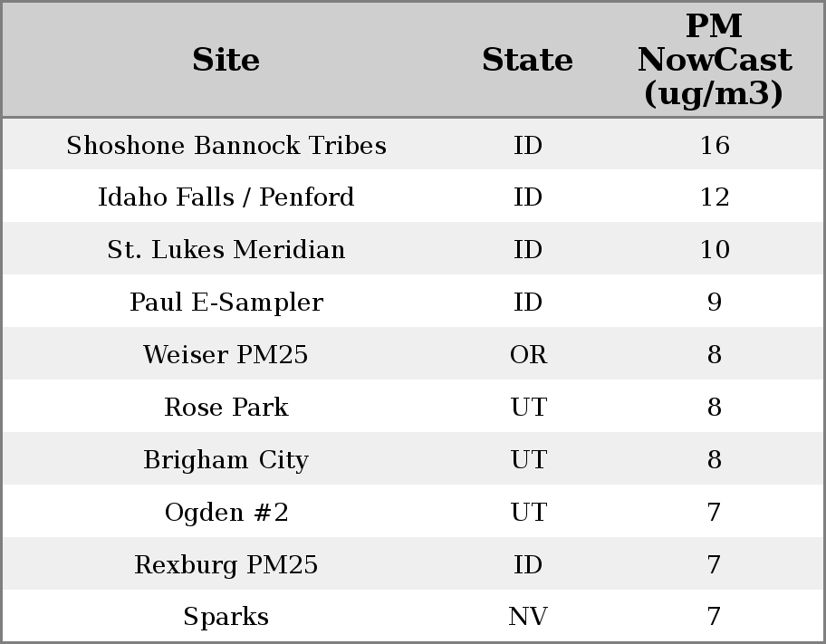Click the Brigham City site name
This screenshot has width=826, height=644.
[226, 460]
